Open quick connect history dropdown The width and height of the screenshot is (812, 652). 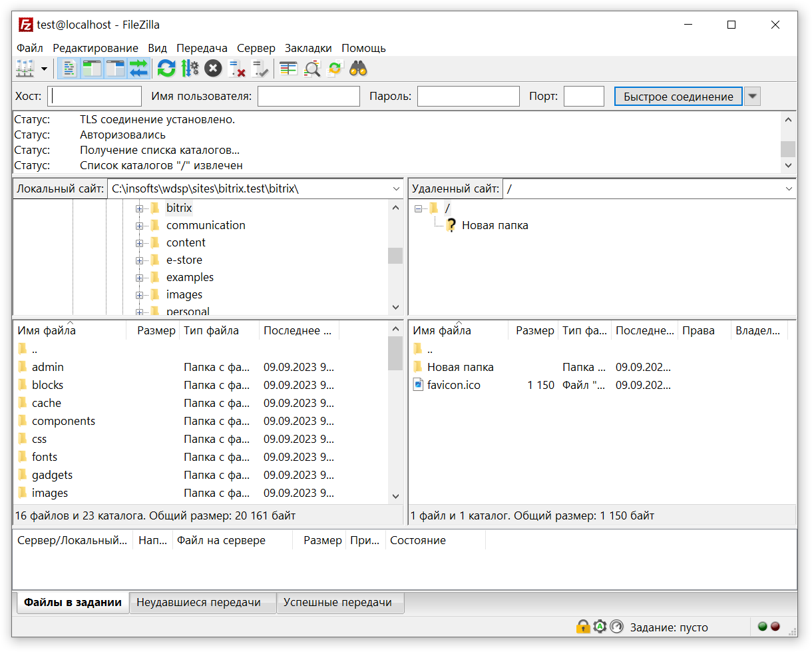pos(752,97)
